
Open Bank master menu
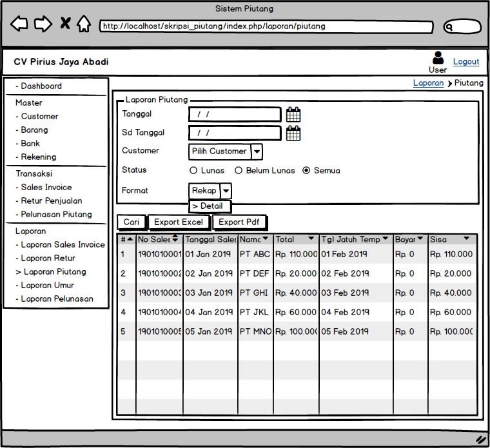[28, 143]
